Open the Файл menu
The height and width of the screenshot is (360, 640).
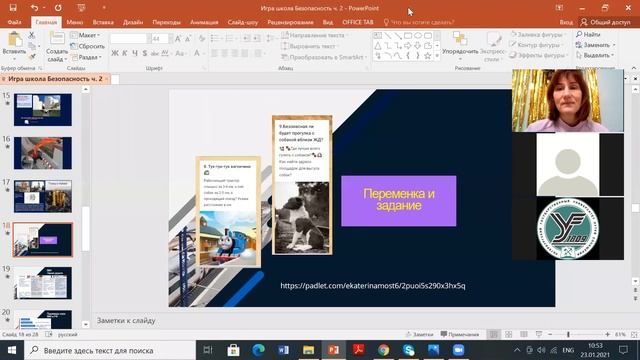[x=14, y=22]
